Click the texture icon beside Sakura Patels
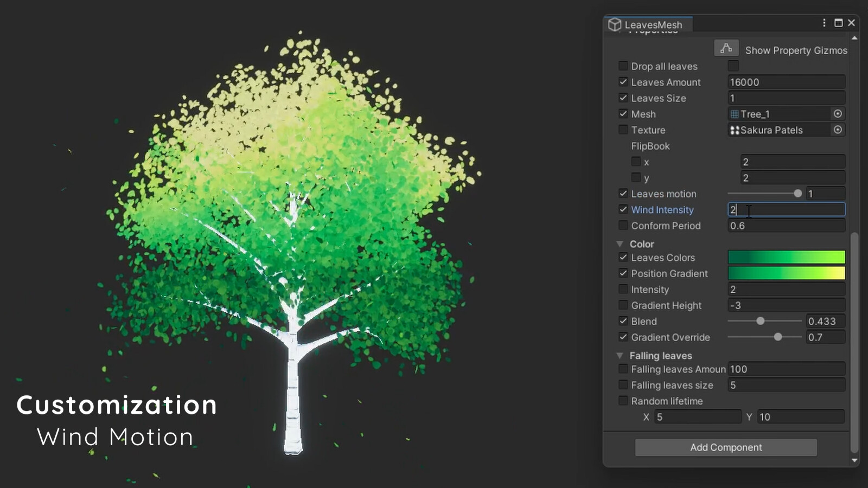This screenshot has height=488, width=868. point(735,130)
